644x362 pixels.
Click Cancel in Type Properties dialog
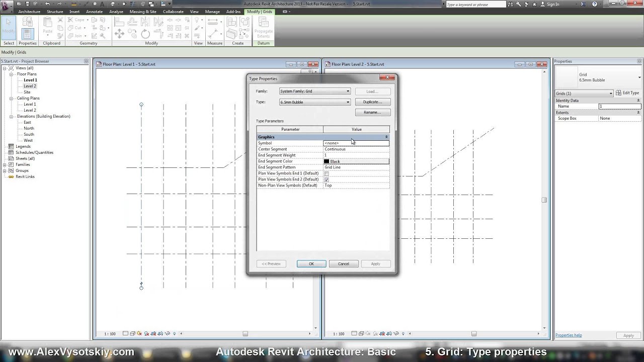pos(344,264)
